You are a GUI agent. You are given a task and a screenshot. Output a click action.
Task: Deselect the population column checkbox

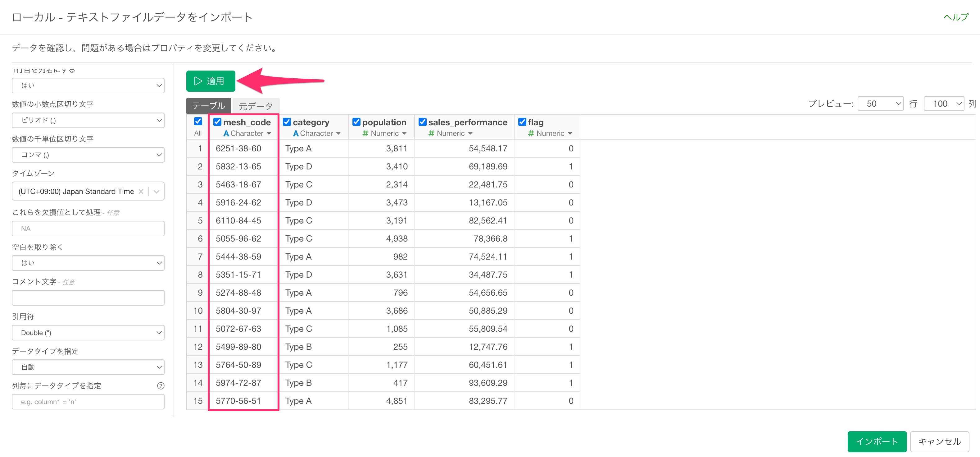356,122
